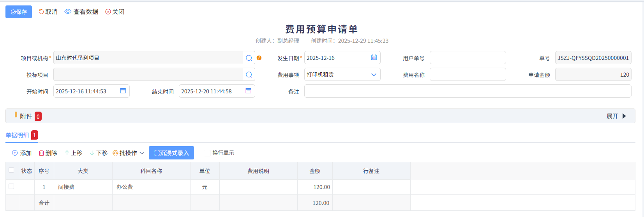Screen dimensions: 644x217
Task: Open the calendar icon for 发生日期
Action: [374, 58]
